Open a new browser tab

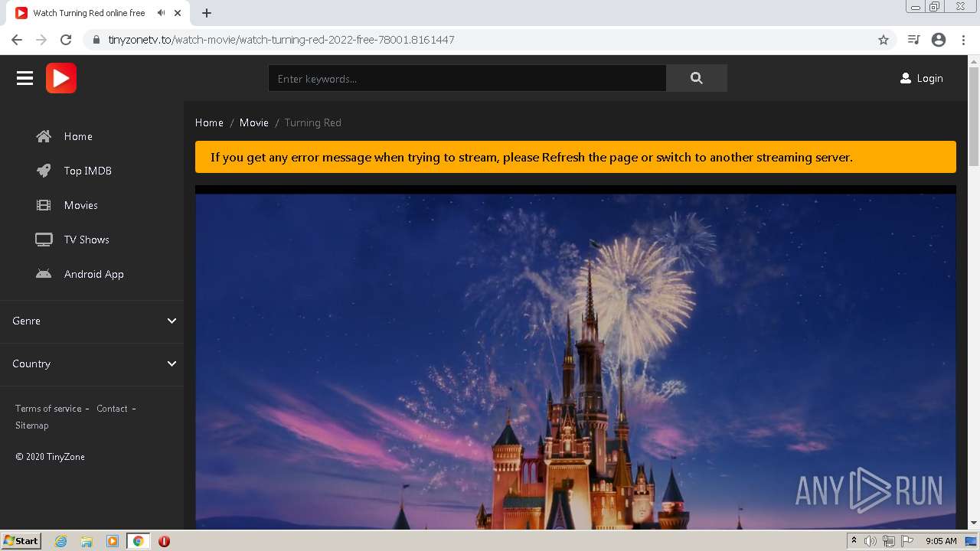(x=206, y=13)
